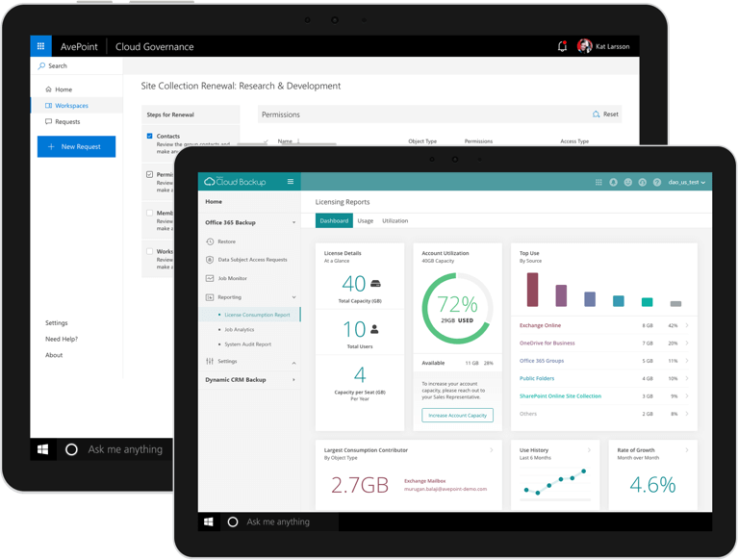Click the user icon beside 10

coord(374,329)
